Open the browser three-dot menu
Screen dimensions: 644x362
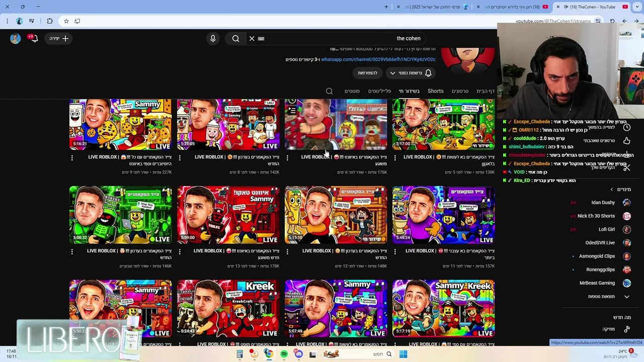coord(7,21)
